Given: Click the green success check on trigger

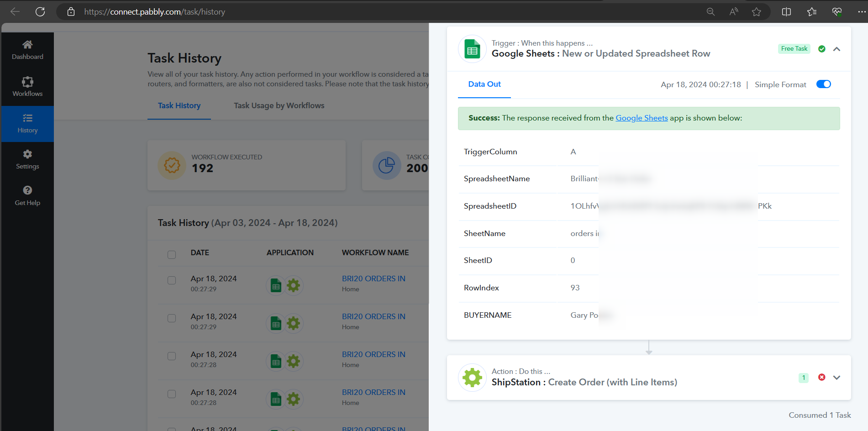Looking at the screenshot, I should point(822,49).
